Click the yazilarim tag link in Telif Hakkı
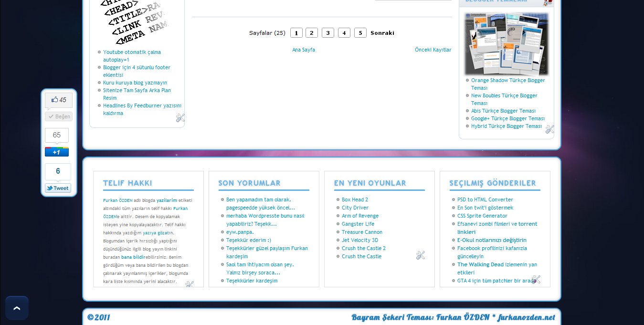644x325 pixels. click(x=167, y=200)
